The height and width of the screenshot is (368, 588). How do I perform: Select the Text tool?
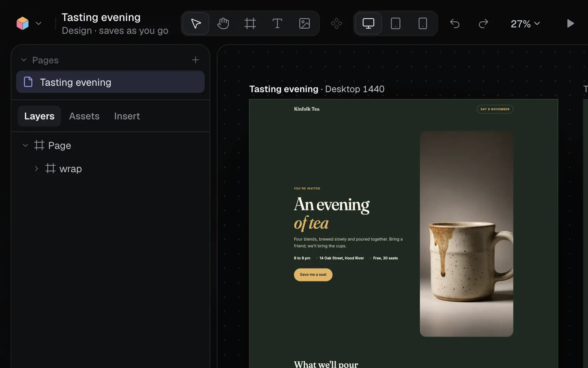coord(277,24)
